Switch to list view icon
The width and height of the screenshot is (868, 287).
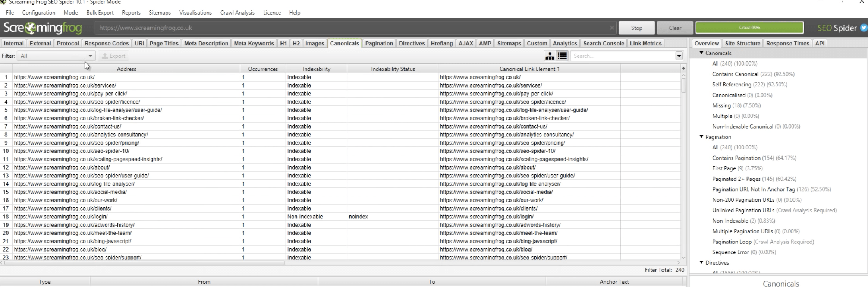click(x=562, y=56)
